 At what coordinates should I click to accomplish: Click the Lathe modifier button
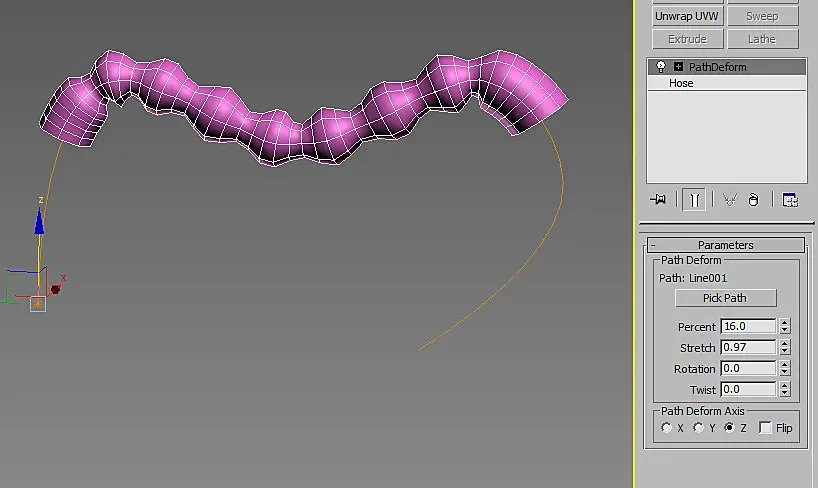(762, 39)
